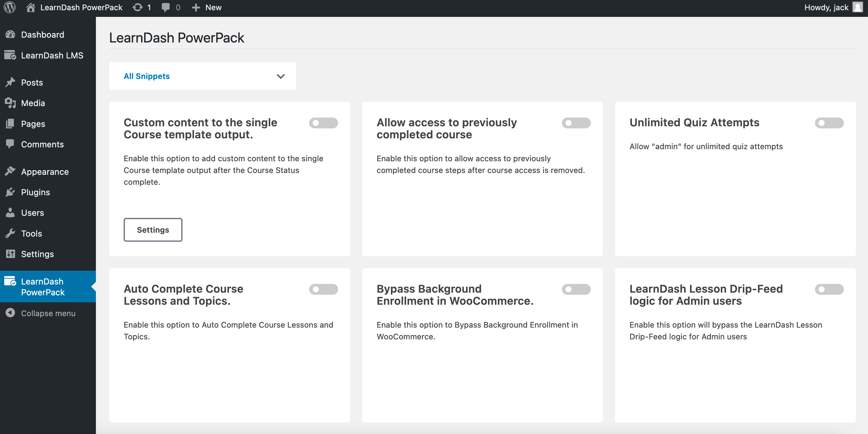Image resolution: width=868 pixels, height=434 pixels.
Task: Click the chevron arrow of snippets filter
Action: (x=280, y=77)
